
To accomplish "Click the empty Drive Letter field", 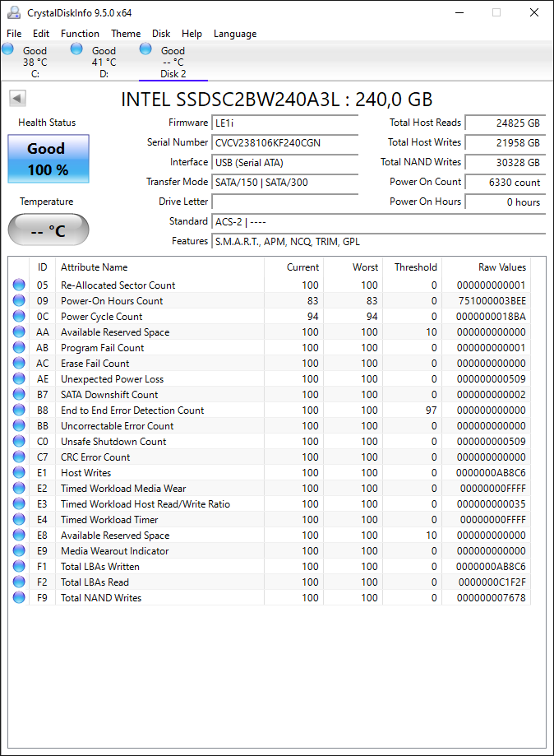I will pyautogui.click(x=284, y=202).
